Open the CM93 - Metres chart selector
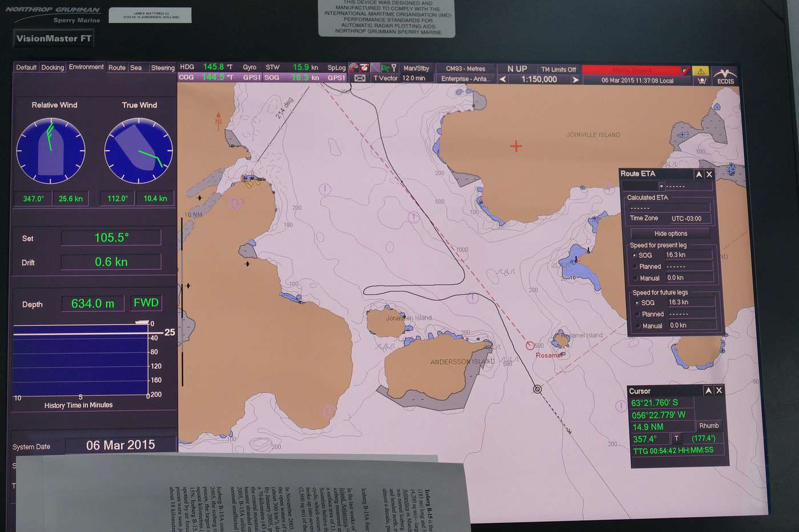The height and width of the screenshot is (532, 799). tap(465, 69)
